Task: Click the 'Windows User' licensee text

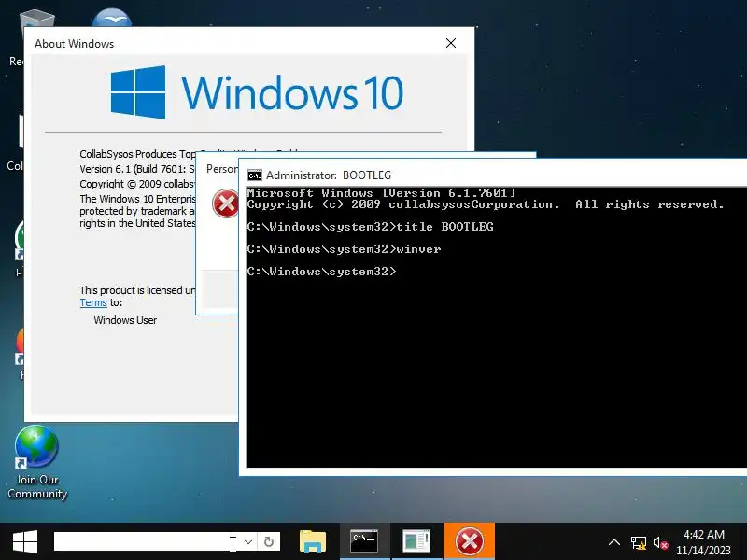Action: tap(125, 320)
